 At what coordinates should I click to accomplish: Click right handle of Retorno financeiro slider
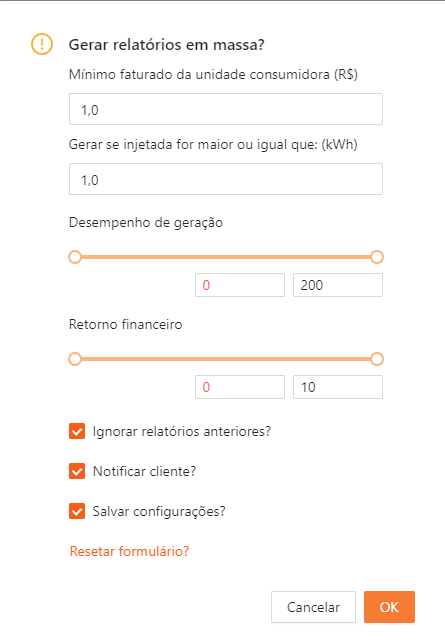pos(377,359)
